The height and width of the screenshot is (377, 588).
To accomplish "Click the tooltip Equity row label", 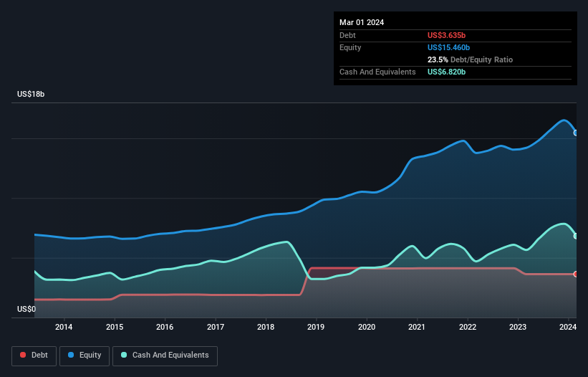I will [350, 47].
